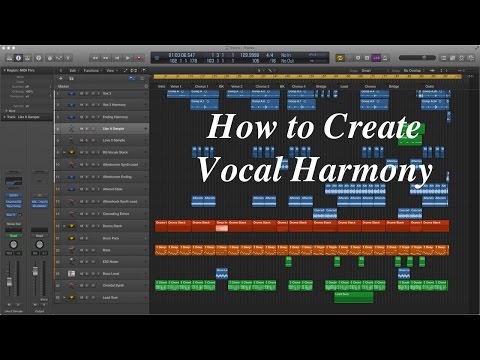Jump to the Outro marker
The image size is (480, 360).
coord(429,86)
